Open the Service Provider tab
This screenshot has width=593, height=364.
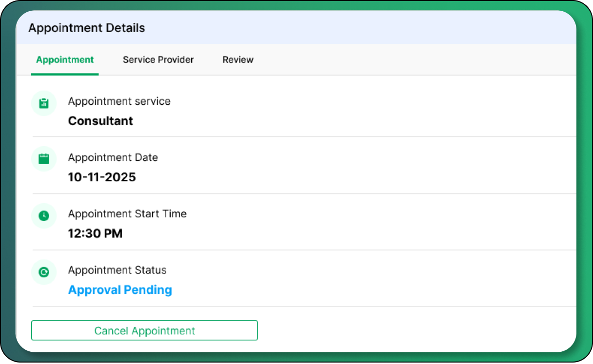158,60
